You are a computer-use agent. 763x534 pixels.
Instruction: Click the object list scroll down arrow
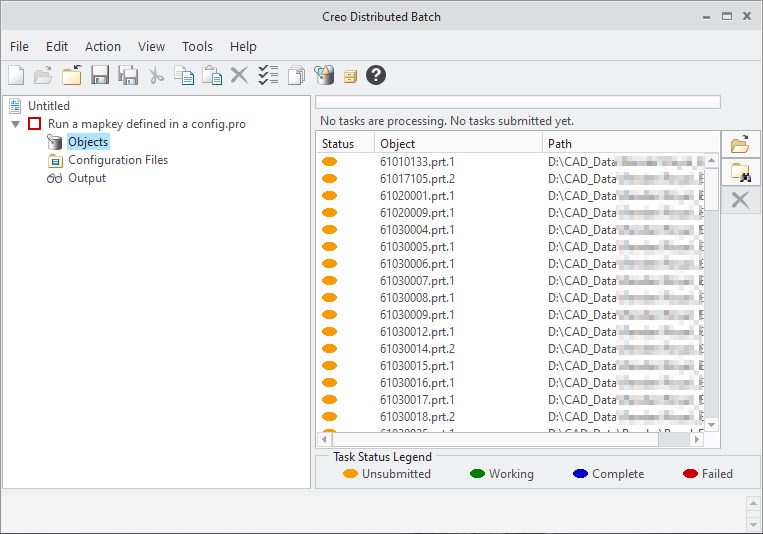click(711, 425)
